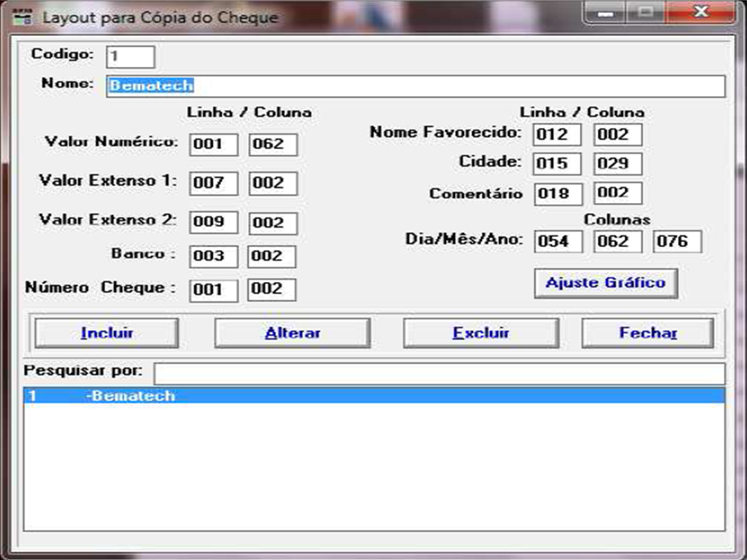Click the Cidade linha field
This screenshot has height=560, width=747.
coord(557,164)
